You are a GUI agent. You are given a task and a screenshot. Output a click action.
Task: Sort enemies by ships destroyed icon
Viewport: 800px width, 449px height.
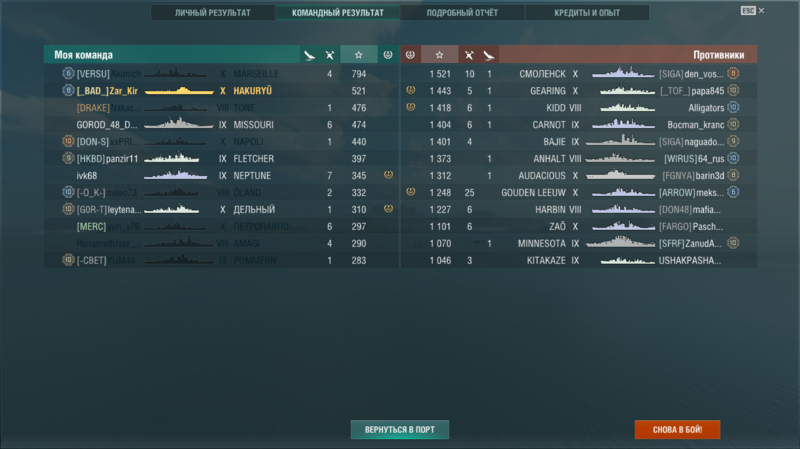point(468,55)
